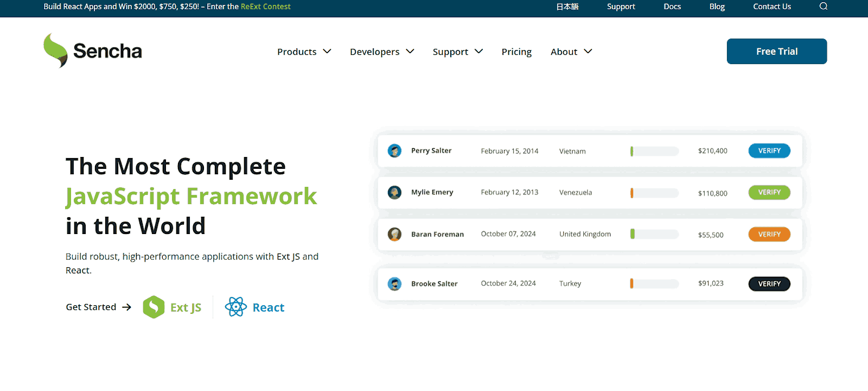Follow the ReExt Contest link
This screenshot has width=868, height=391.
pyautogui.click(x=266, y=7)
